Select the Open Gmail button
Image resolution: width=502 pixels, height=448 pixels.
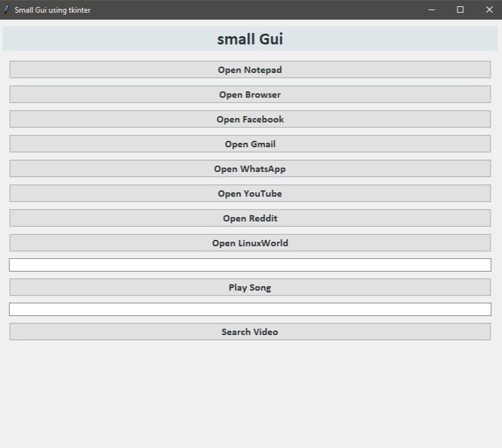pyautogui.click(x=250, y=143)
